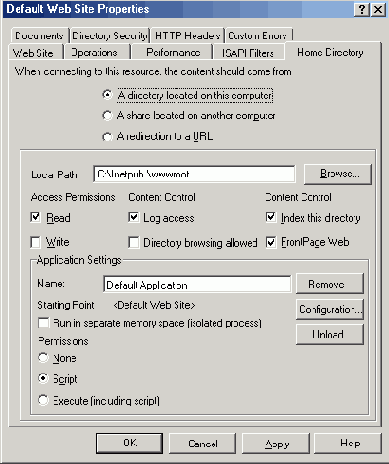This screenshot has width=389, height=464.
Task: Click the Local Path text field
Action: [x=194, y=174]
